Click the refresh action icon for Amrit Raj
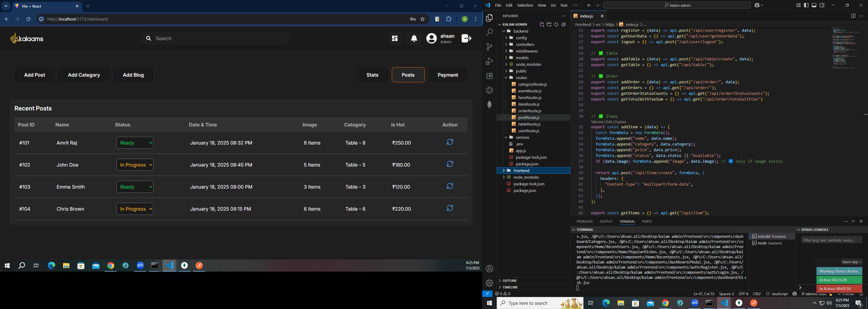 (x=450, y=142)
